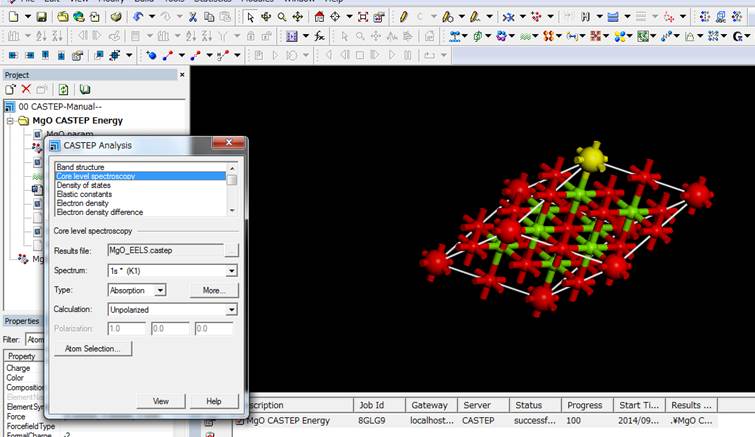
Task: Collapse the MgO CASTEP Energy folder
Action: [10, 121]
